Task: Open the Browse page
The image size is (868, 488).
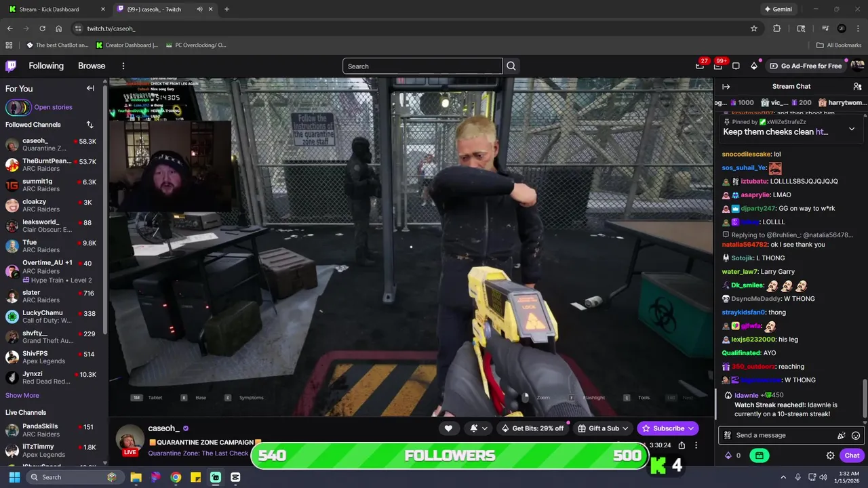Action: click(92, 66)
